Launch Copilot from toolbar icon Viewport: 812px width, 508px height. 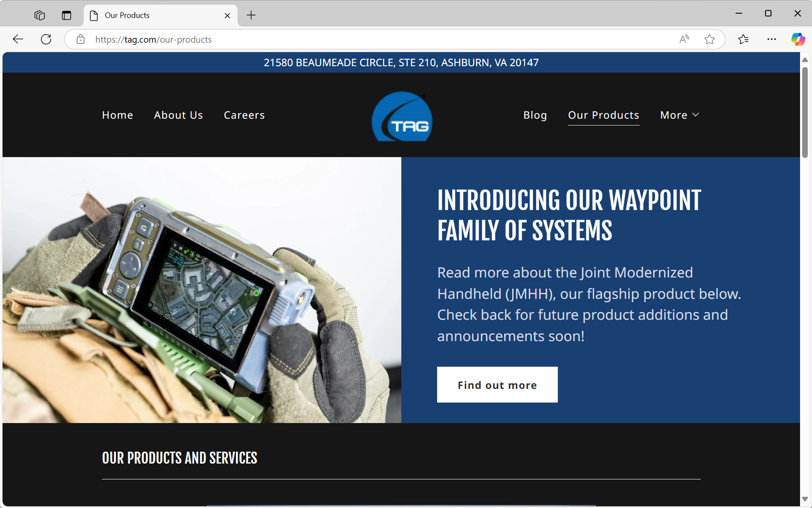798,39
